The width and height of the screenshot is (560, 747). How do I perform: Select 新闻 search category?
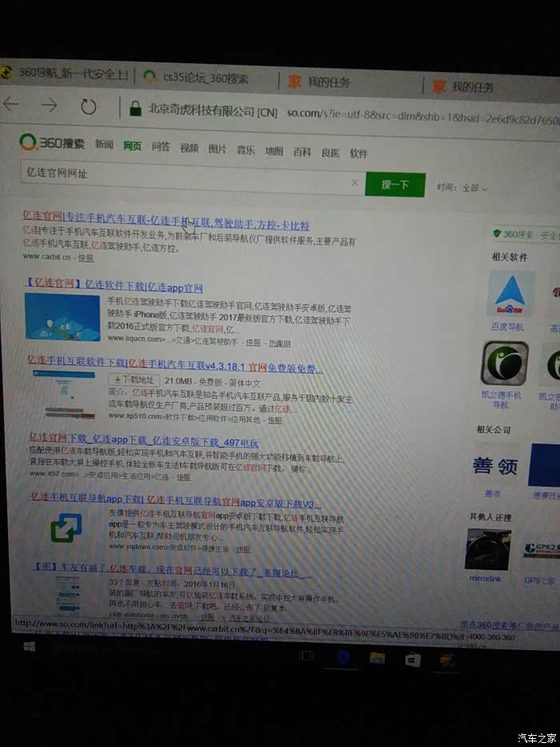coord(104,144)
